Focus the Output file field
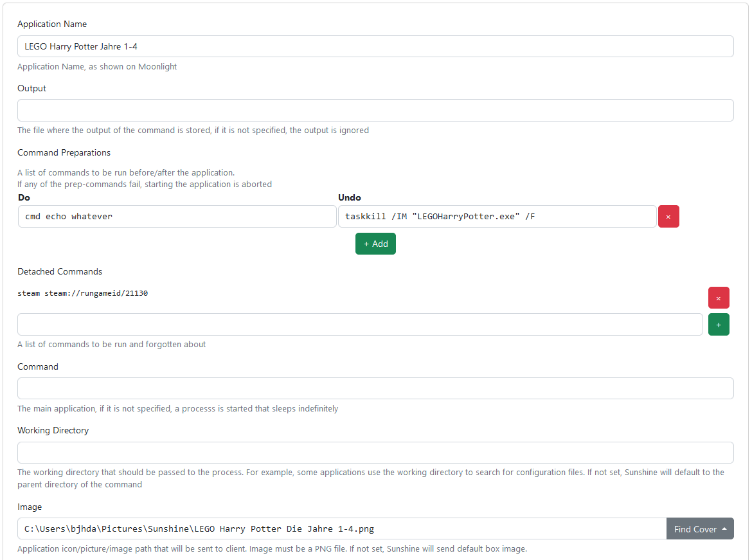The width and height of the screenshot is (752, 560). 375,111
